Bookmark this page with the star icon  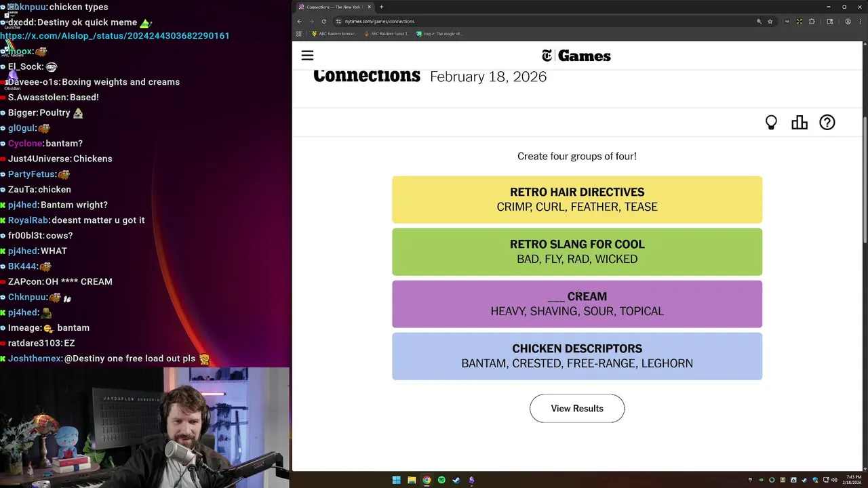pyautogui.click(x=770, y=21)
